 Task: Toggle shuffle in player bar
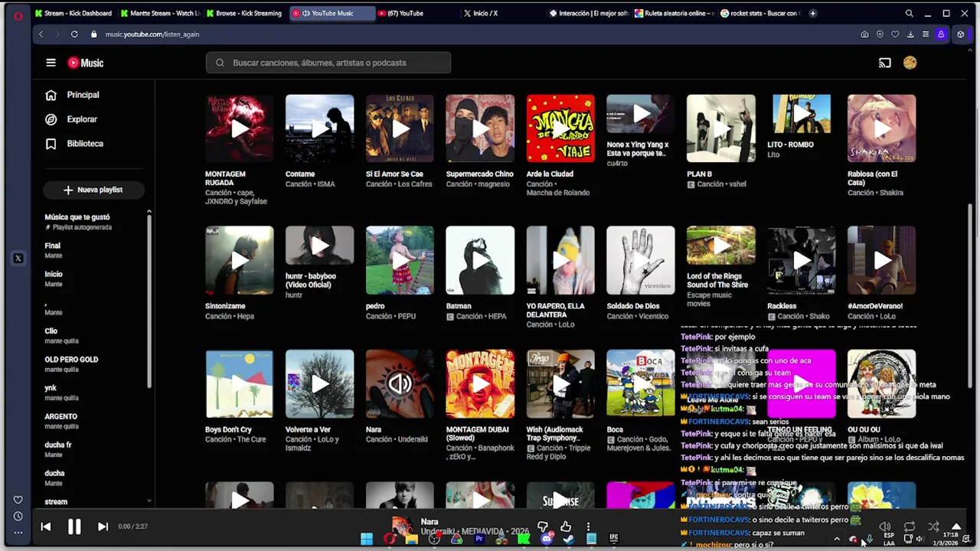[x=933, y=527]
